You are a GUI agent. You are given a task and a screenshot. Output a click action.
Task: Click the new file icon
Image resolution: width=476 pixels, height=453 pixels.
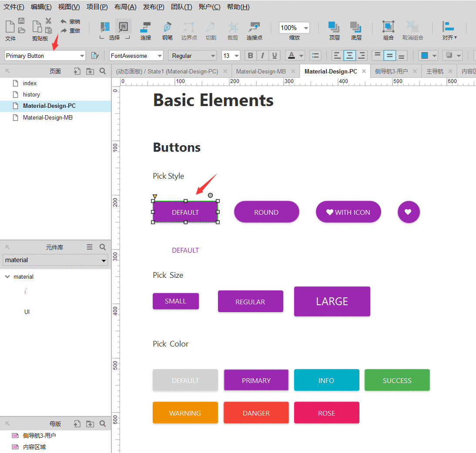pos(10,27)
